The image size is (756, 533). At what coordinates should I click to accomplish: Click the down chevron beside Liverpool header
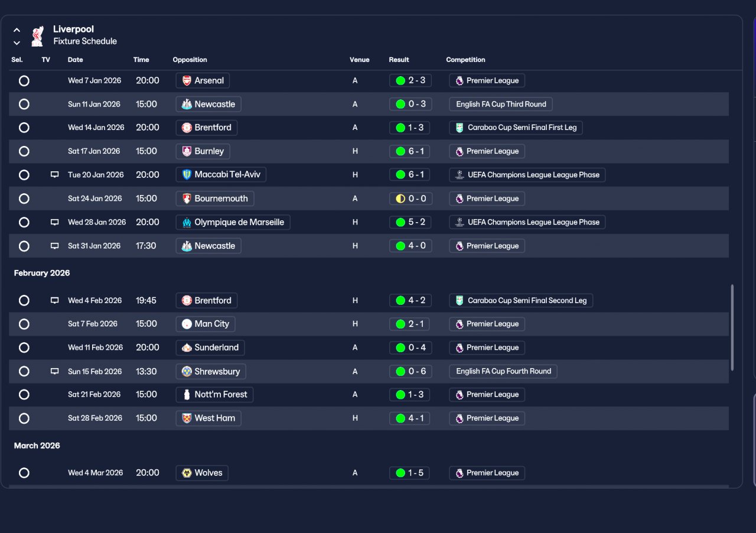click(x=17, y=43)
